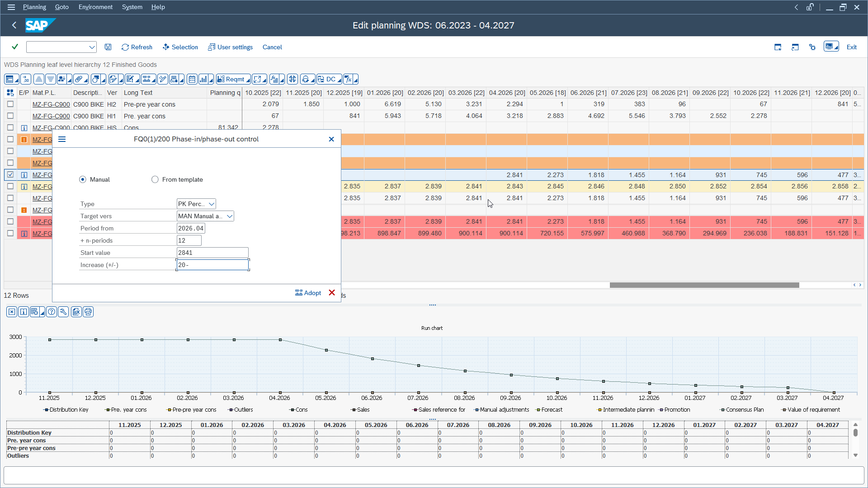Click the DC toolbar icon

click(329, 79)
